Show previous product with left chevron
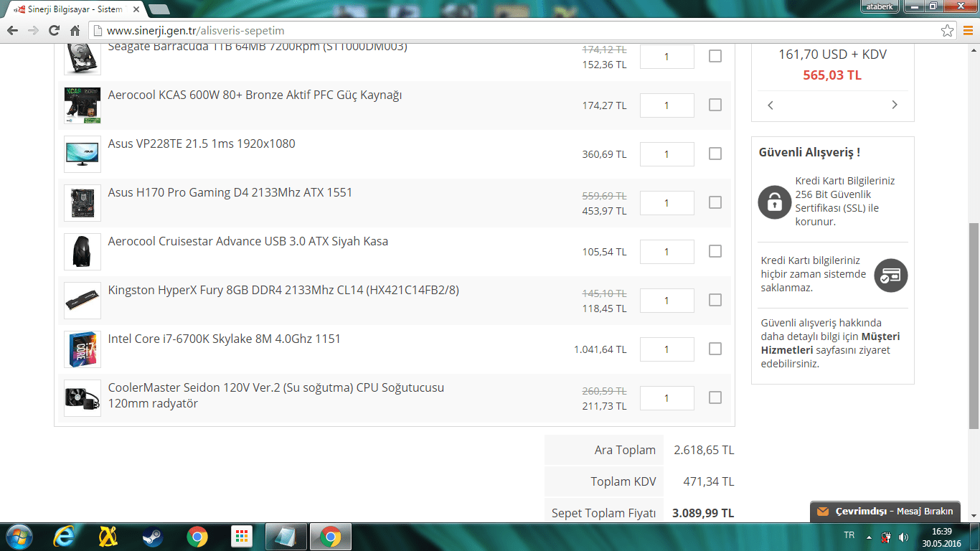980x551 pixels. (x=771, y=105)
